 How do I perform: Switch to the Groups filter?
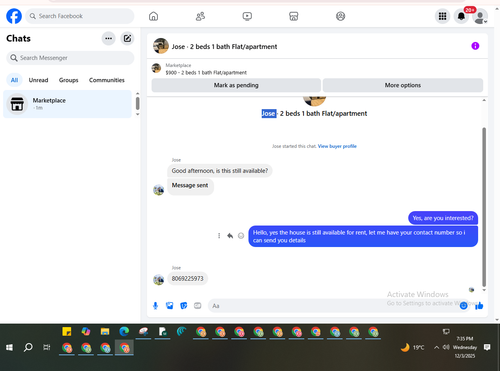click(x=68, y=80)
